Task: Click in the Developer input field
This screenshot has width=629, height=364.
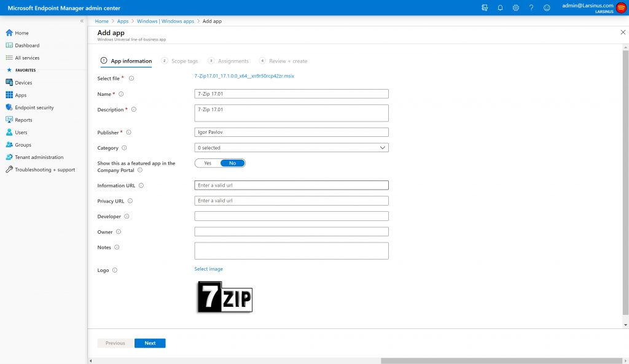Action: pos(291,216)
